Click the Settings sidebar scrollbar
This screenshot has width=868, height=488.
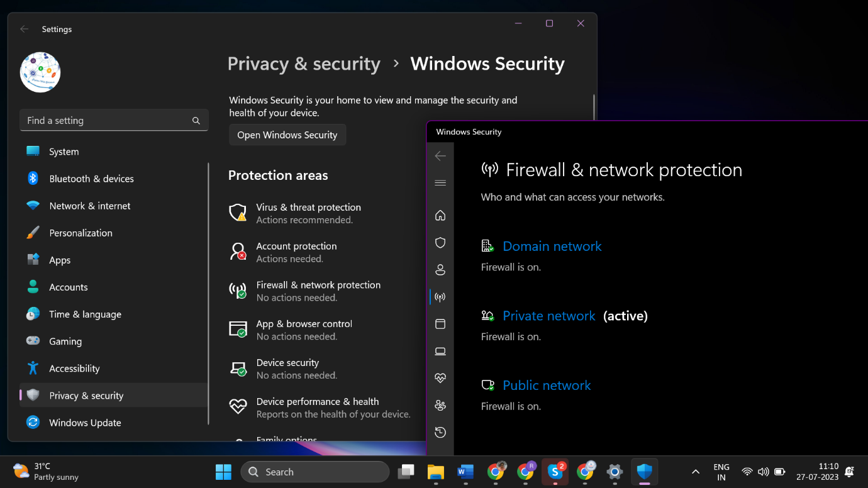point(209,292)
